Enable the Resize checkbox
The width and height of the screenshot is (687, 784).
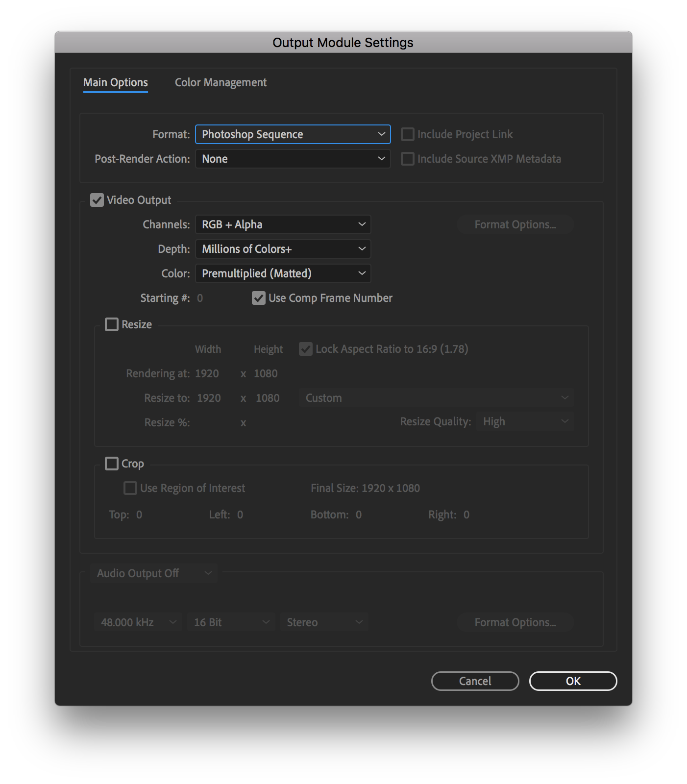click(112, 324)
